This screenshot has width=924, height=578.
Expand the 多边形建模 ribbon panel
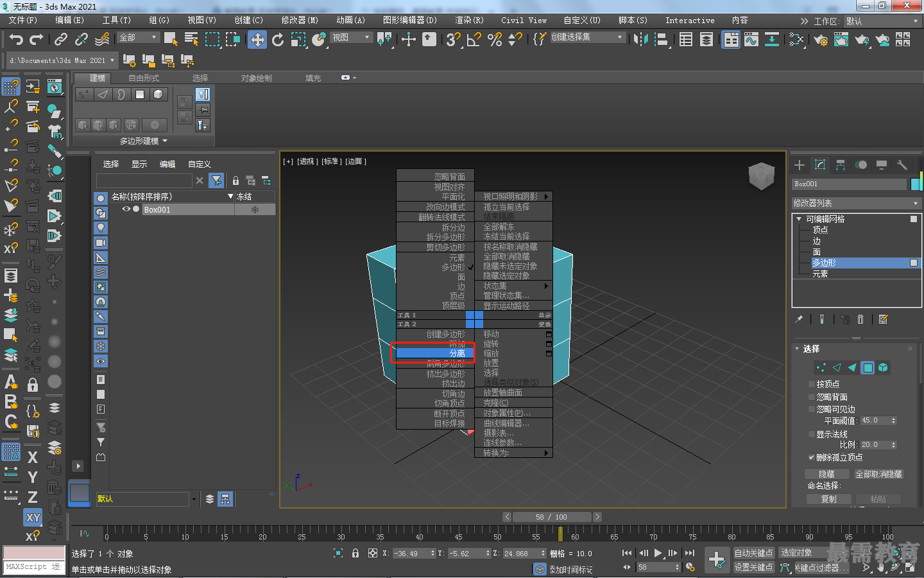point(144,141)
